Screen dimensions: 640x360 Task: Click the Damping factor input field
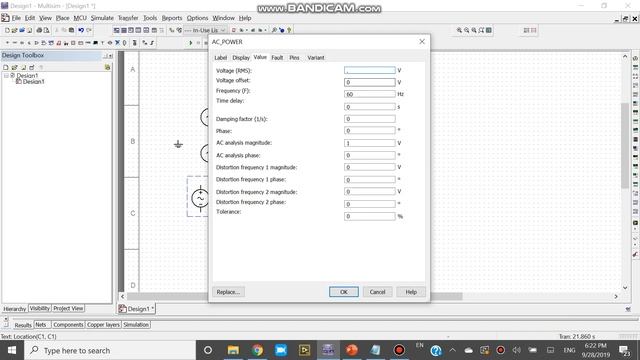tap(369, 119)
